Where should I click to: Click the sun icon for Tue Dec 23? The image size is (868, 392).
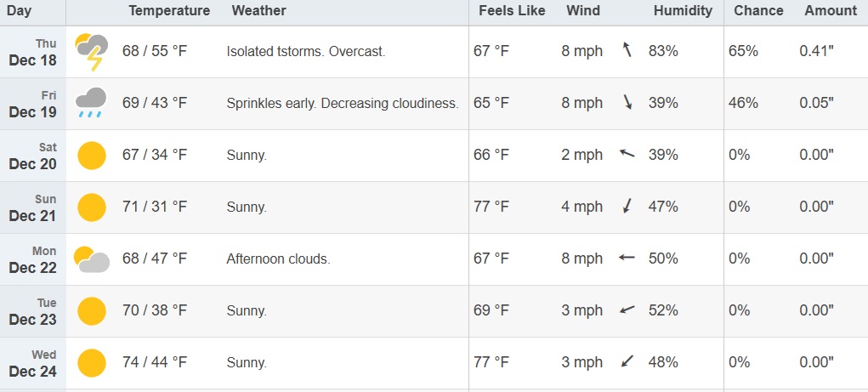pos(92,311)
